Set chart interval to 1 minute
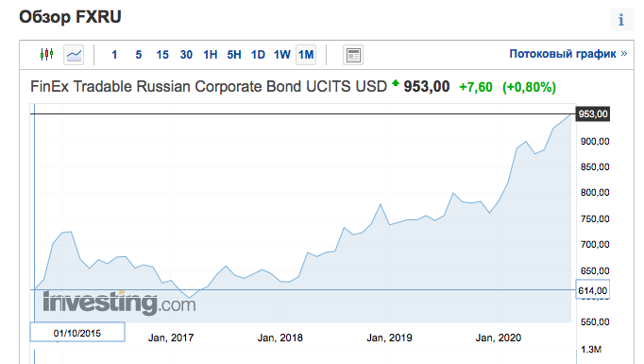 click(114, 55)
